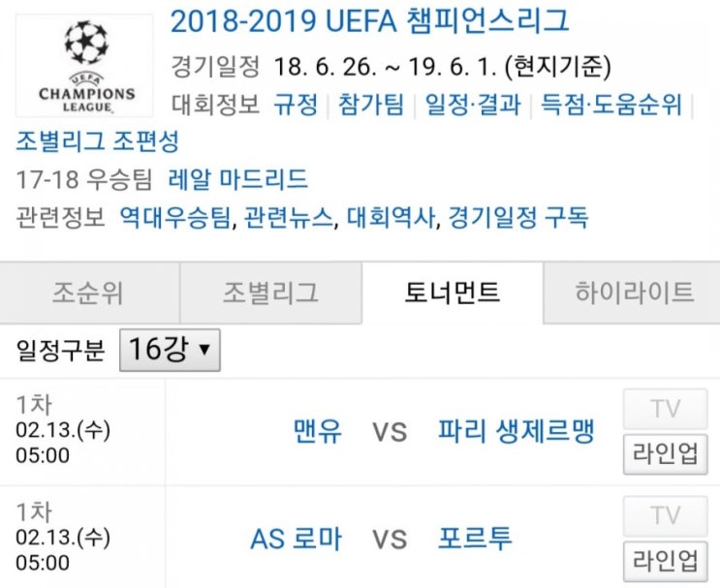Viewport: 720px width, 588px height.
Task: Switch to the 하이라이트 tab
Action: coord(632,293)
